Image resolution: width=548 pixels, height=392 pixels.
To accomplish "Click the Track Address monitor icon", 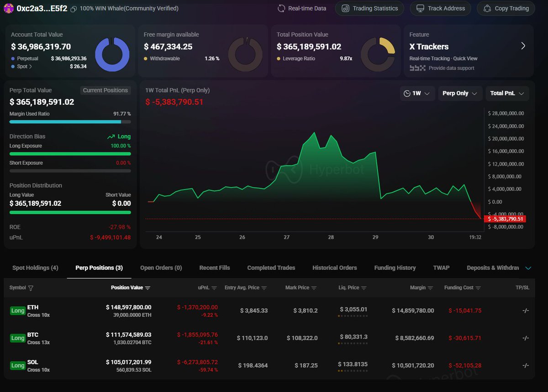I will [421, 8].
